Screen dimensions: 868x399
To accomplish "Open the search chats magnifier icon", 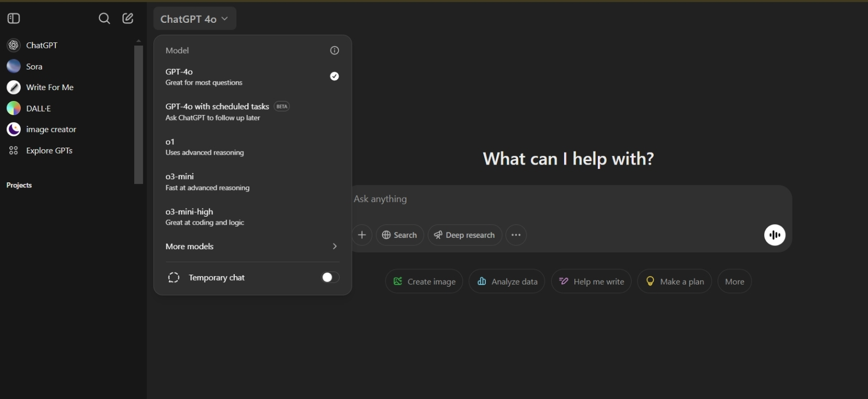I will click(x=104, y=18).
